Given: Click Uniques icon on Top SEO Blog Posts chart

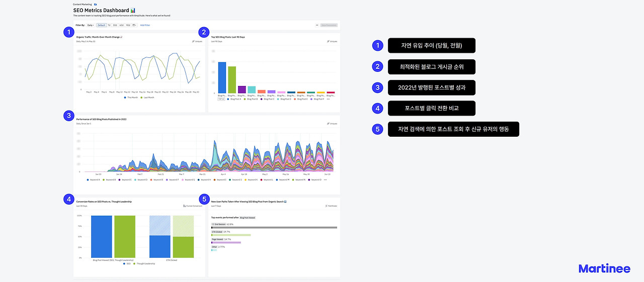Looking at the screenshot, I should click(328, 41).
